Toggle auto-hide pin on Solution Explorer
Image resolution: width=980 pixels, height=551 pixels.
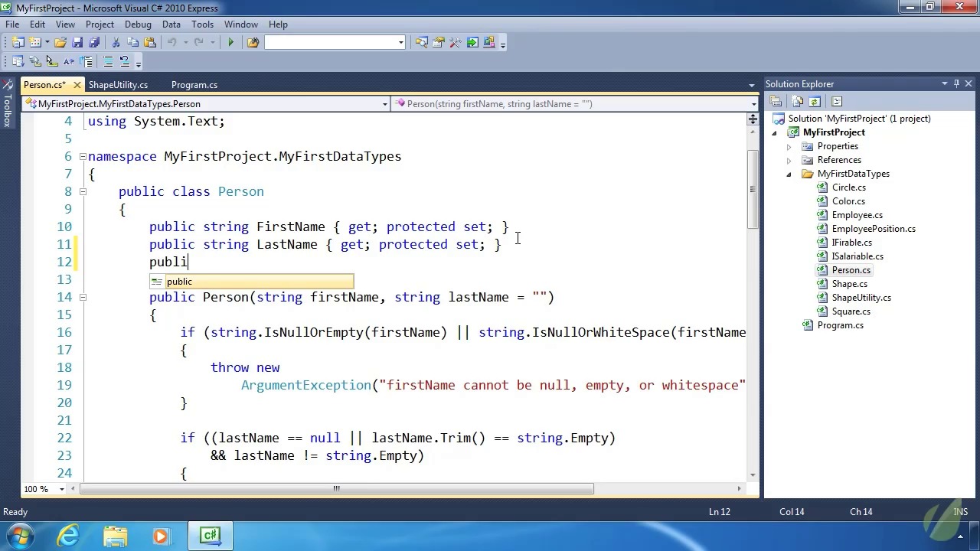click(x=956, y=84)
